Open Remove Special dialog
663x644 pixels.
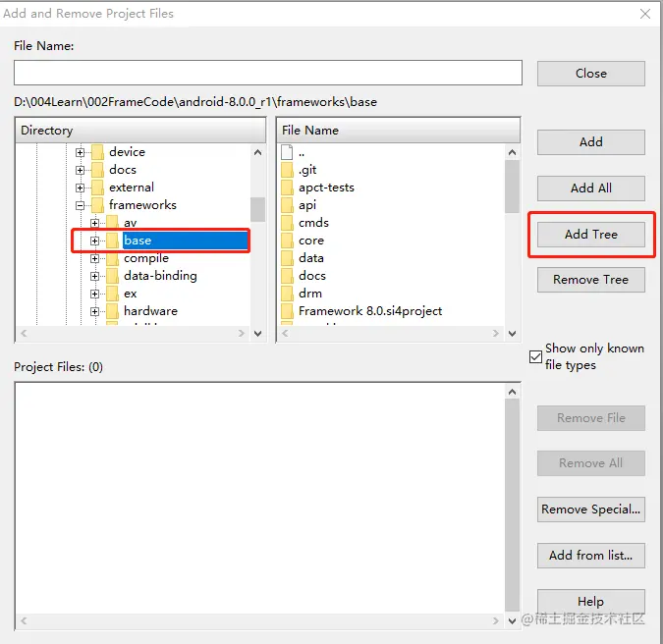point(590,510)
